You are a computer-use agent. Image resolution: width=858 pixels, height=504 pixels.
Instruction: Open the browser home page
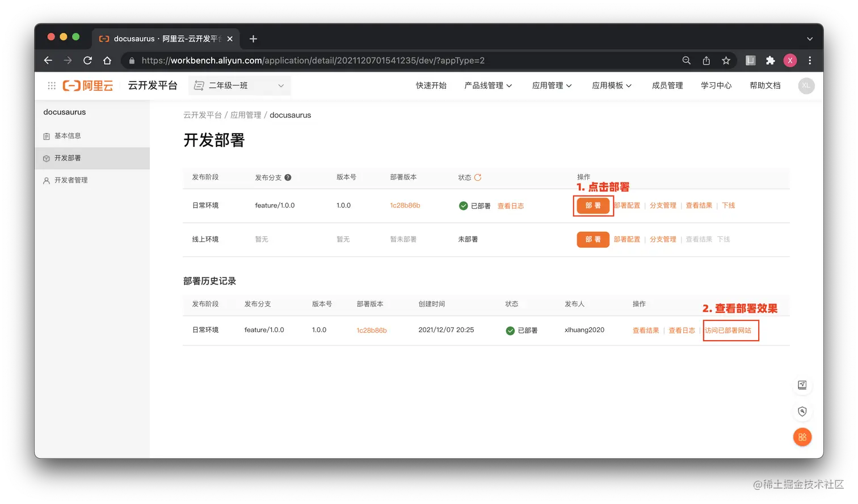[107, 60]
